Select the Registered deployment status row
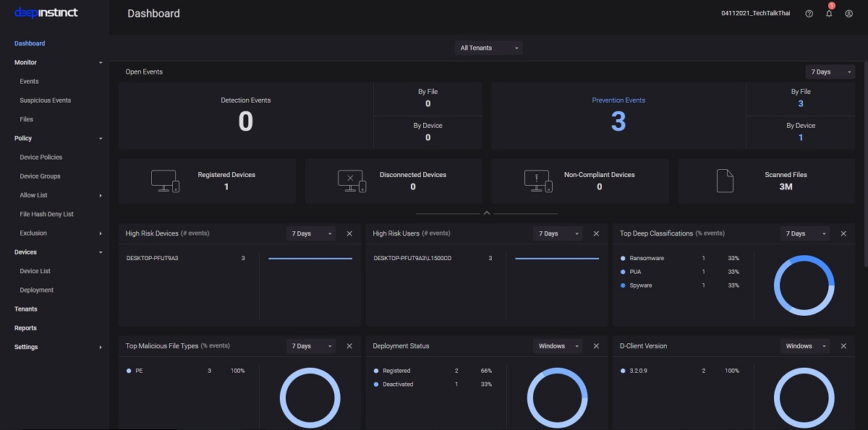Screen dimensions: 868x430 pos(433,371)
